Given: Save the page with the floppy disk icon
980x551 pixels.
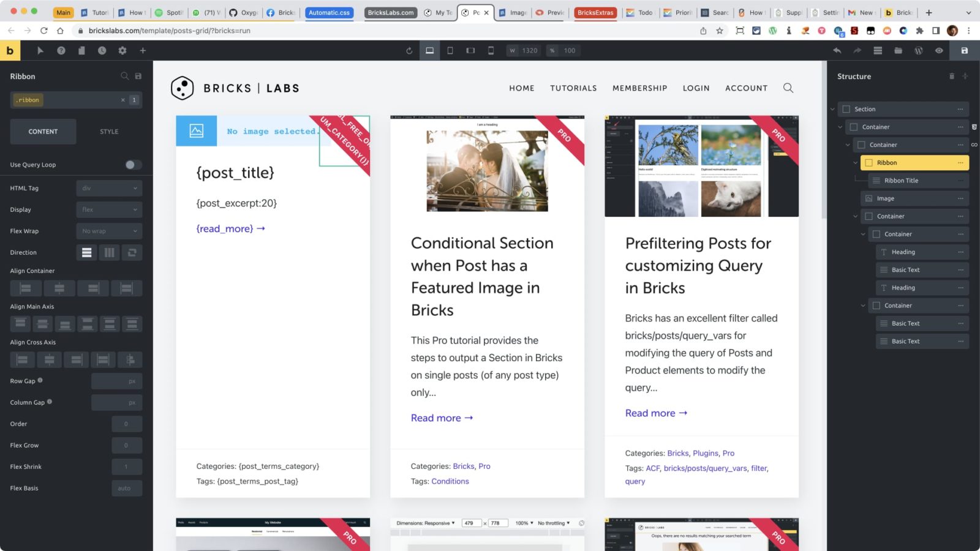Looking at the screenshot, I should click(x=964, y=51).
